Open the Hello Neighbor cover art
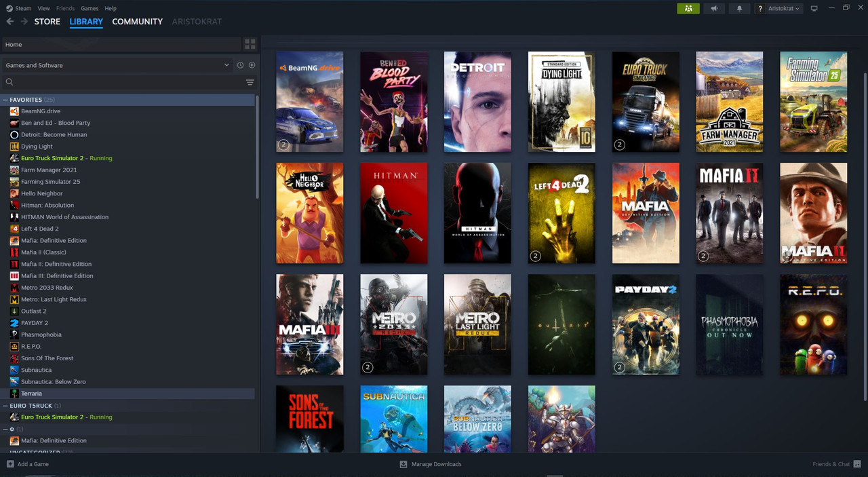The width and height of the screenshot is (868, 477). point(309,213)
